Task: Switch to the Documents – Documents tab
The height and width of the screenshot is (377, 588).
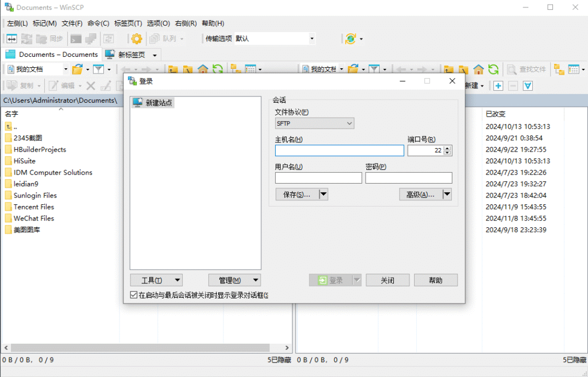Action: coord(52,54)
